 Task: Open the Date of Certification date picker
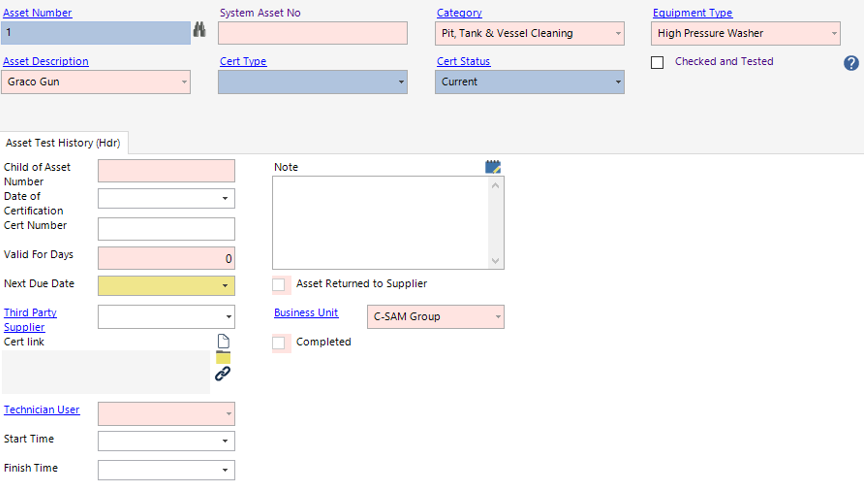(225, 198)
